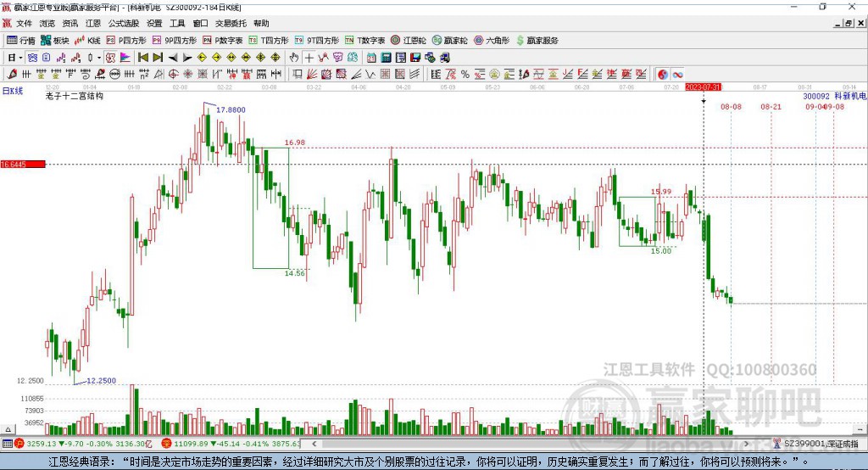Jump to first bar with skip-to-start icon
The height and width of the screenshot is (470, 868).
point(143,58)
